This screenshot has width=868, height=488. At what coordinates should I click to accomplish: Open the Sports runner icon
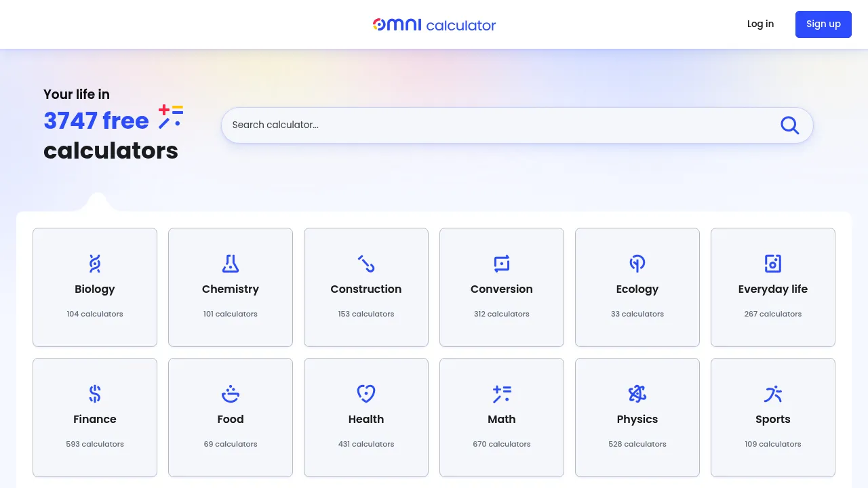[773, 394]
